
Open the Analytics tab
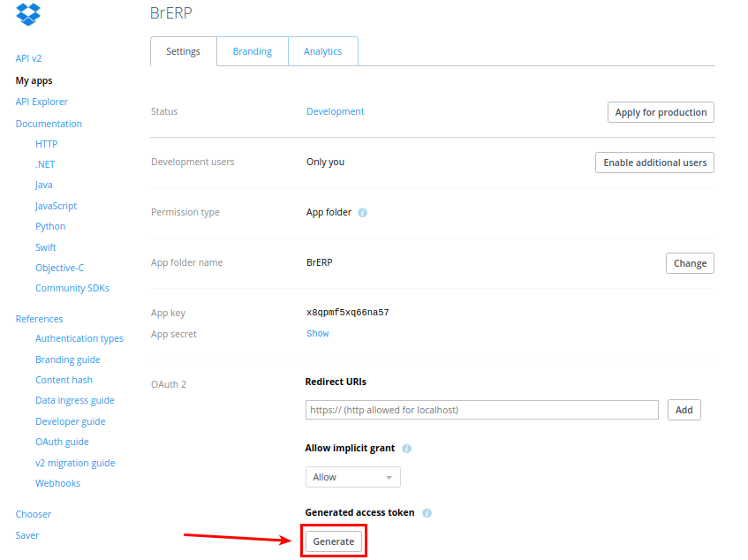pyautogui.click(x=322, y=51)
